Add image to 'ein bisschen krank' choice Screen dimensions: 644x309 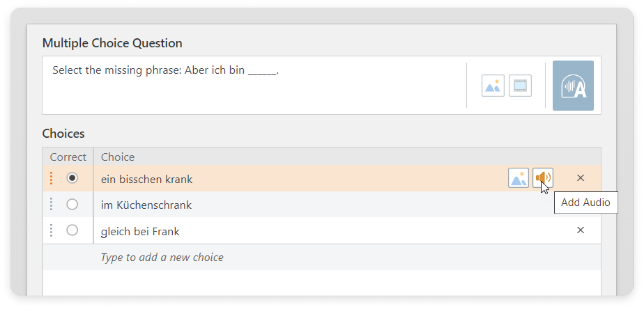[x=519, y=178]
